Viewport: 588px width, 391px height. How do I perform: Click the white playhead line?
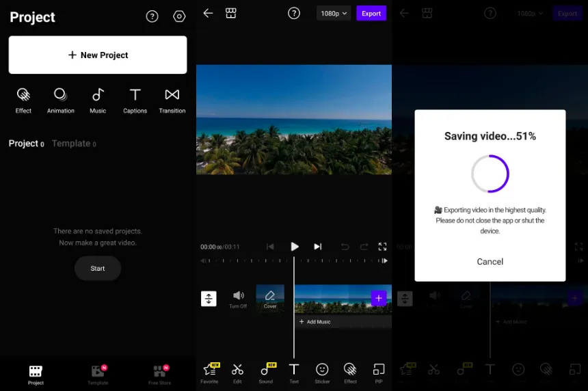pyautogui.click(x=294, y=308)
